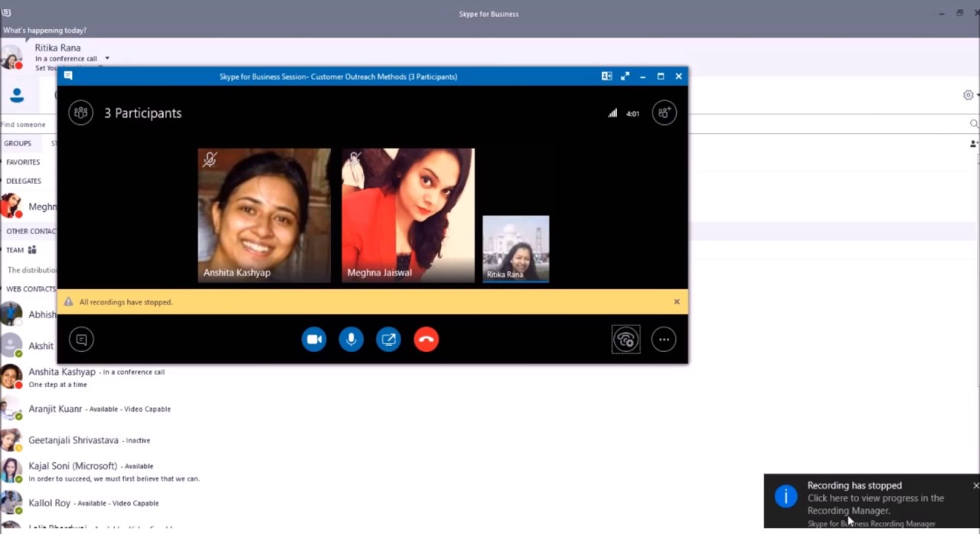Click 'One step at a time' status note
This screenshot has height=551, width=980.
58,384
